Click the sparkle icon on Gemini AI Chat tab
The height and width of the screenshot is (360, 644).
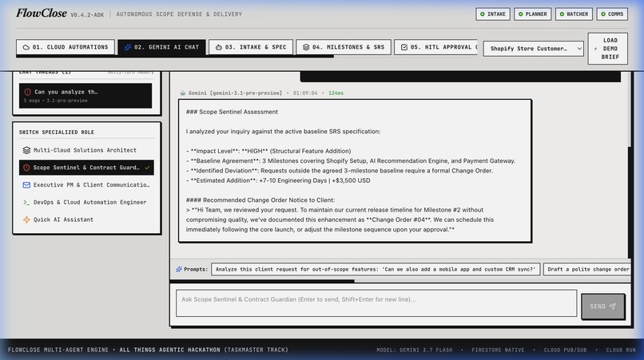pos(128,47)
